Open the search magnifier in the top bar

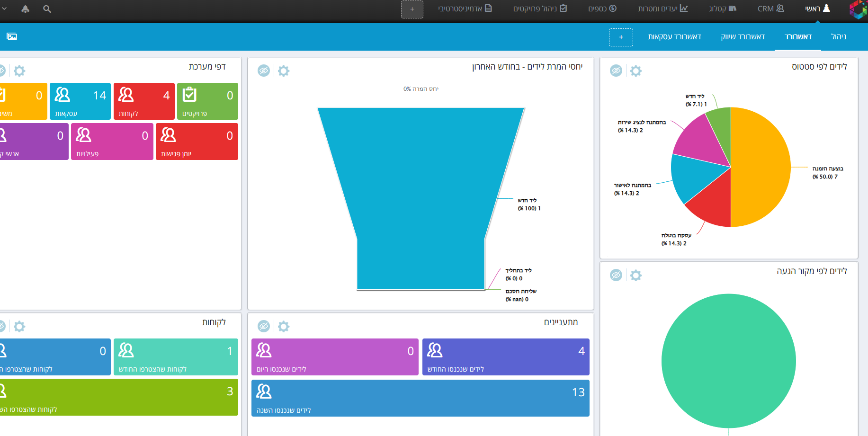pyautogui.click(x=47, y=9)
